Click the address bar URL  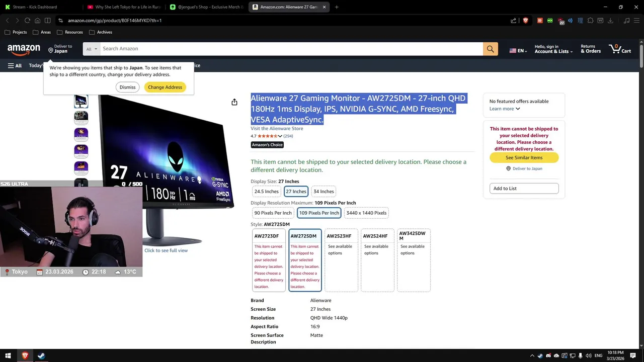tap(115, 21)
